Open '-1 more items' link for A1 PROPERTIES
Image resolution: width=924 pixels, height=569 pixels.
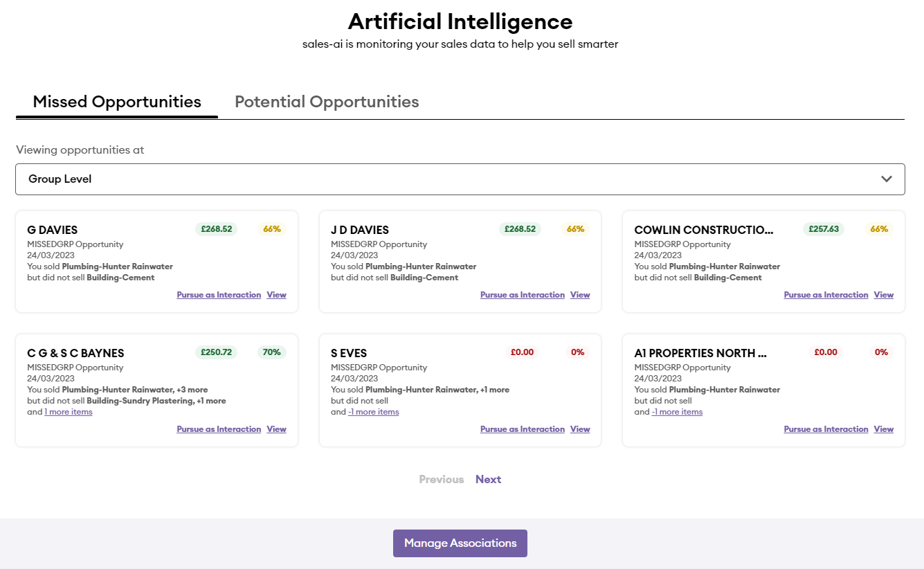pos(677,412)
